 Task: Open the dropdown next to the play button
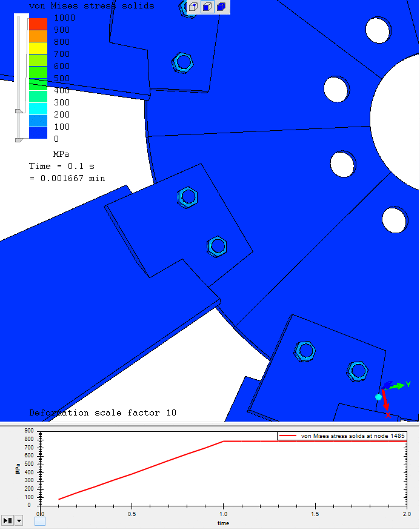[19, 520]
